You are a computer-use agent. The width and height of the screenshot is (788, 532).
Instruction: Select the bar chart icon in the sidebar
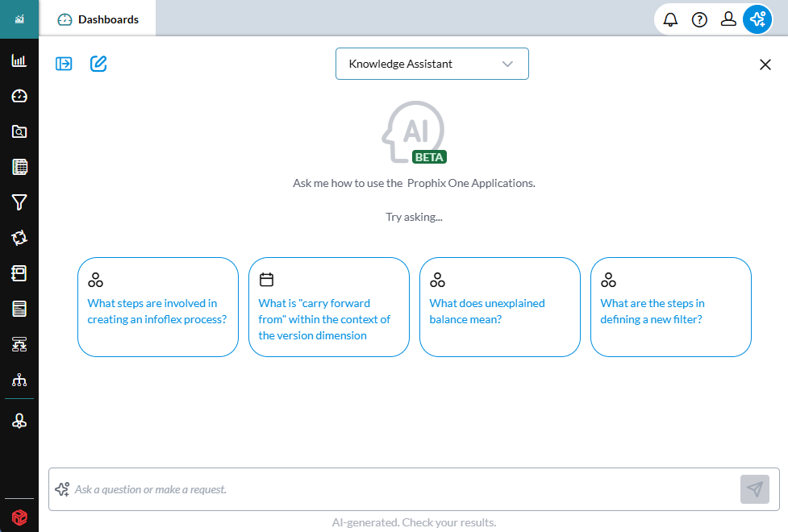[x=19, y=60]
